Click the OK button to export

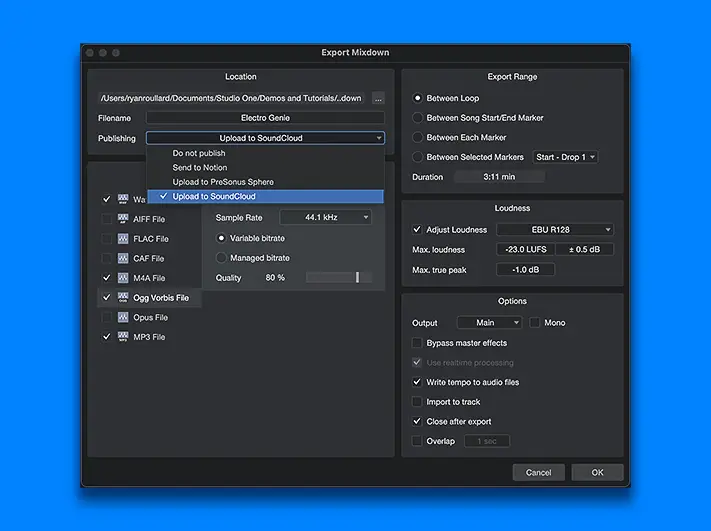tap(597, 473)
